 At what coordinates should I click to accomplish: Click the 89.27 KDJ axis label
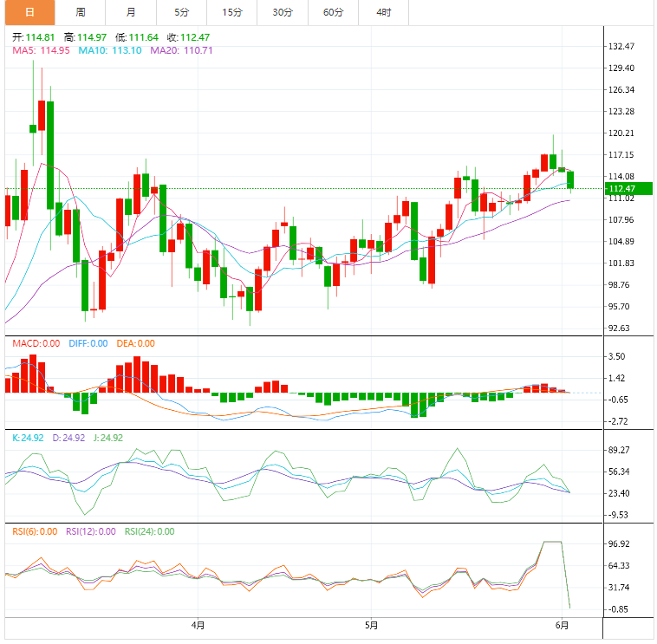click(619, 450)
